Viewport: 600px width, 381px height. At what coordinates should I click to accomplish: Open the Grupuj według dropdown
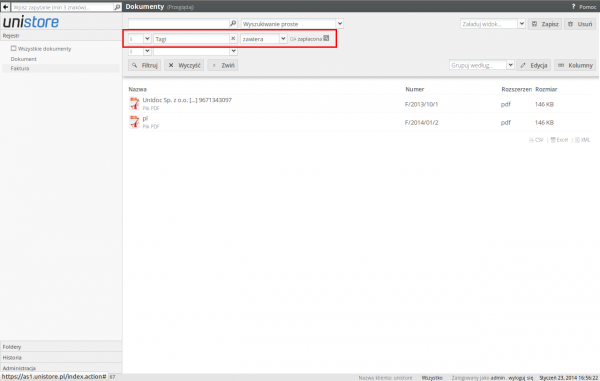510,65
